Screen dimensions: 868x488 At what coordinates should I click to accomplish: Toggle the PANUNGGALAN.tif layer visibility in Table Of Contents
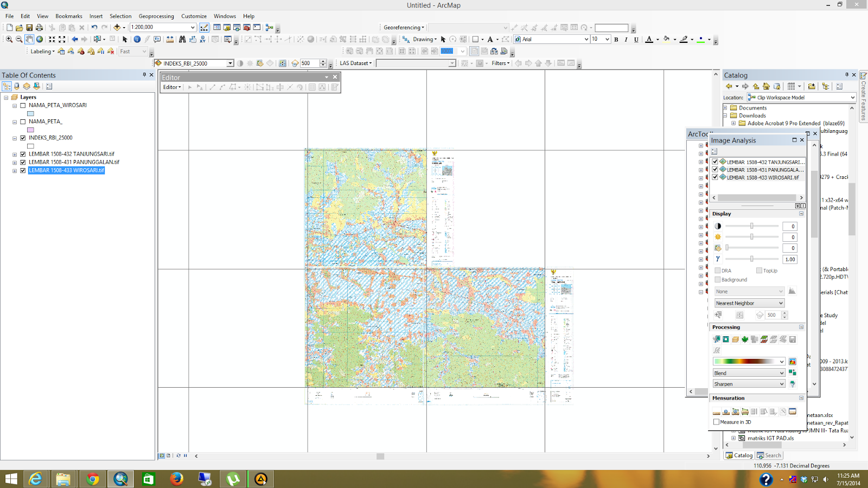pos(23,162)
